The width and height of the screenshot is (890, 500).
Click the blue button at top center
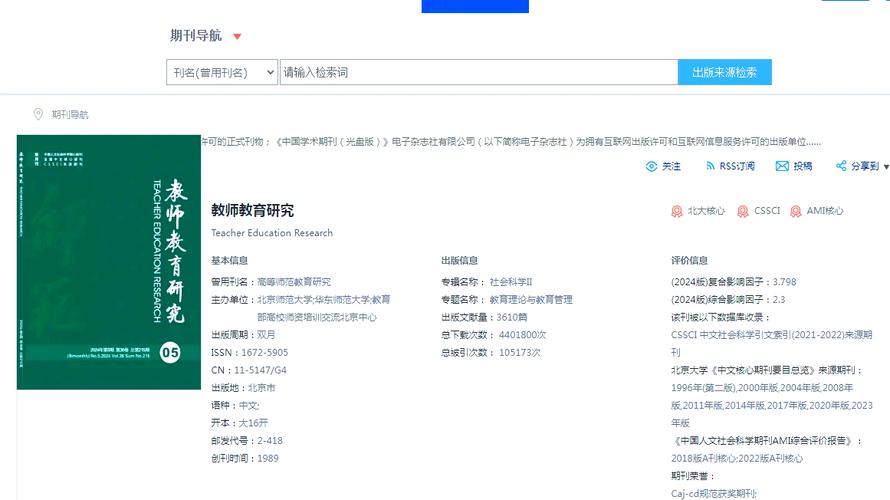pyautogui.click(x=475, y=6)
